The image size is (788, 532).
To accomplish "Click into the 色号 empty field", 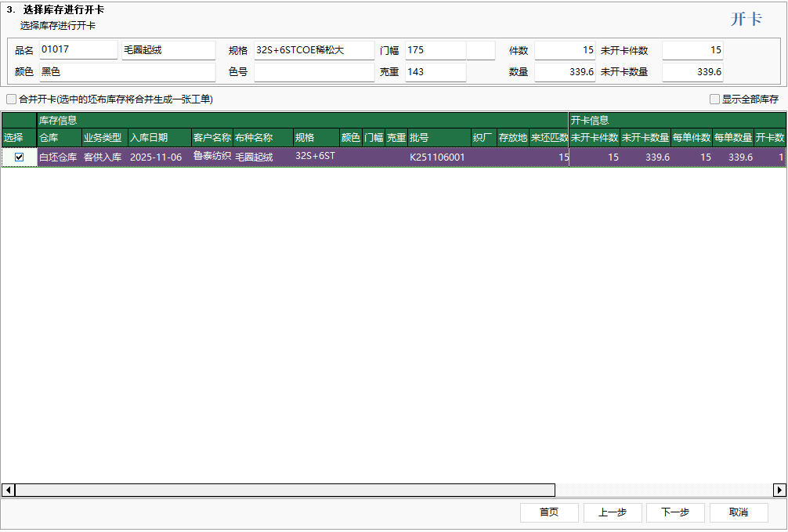I will point(313,72).
